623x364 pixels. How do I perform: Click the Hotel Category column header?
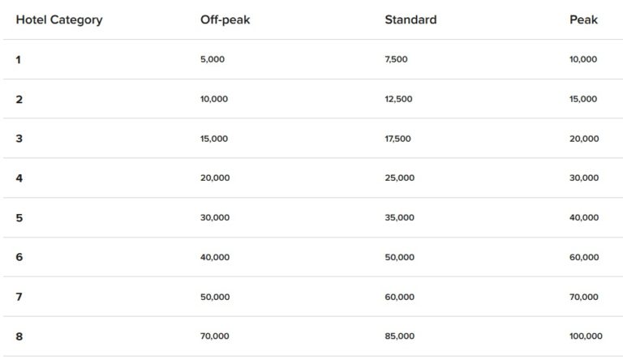tap(58, 19)
